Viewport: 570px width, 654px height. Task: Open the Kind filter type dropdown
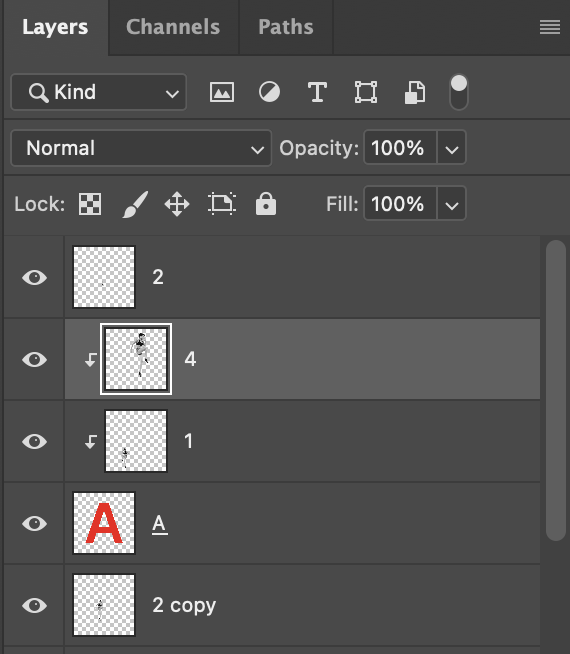pos(99,92)
